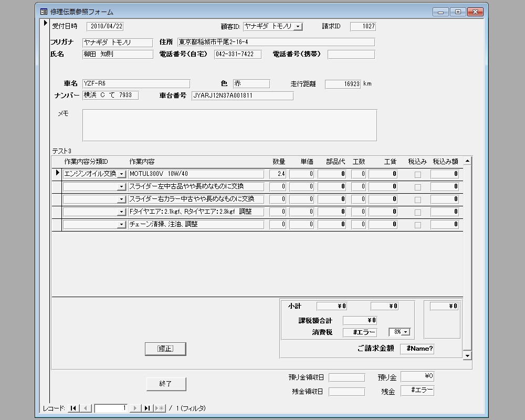
Task: Toggle 税込み checkbox on チェーン清掃 row
Action: pyautogui.click(x=418, y=225)
